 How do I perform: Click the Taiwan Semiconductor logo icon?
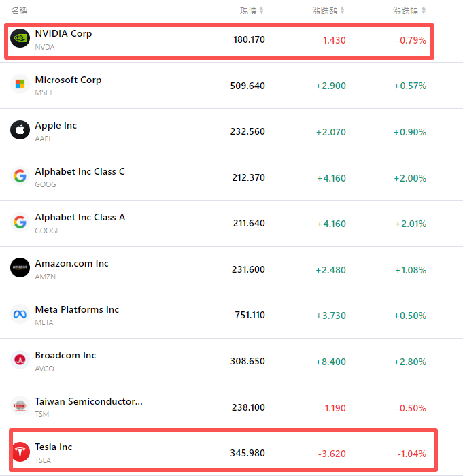pos(20,406)
